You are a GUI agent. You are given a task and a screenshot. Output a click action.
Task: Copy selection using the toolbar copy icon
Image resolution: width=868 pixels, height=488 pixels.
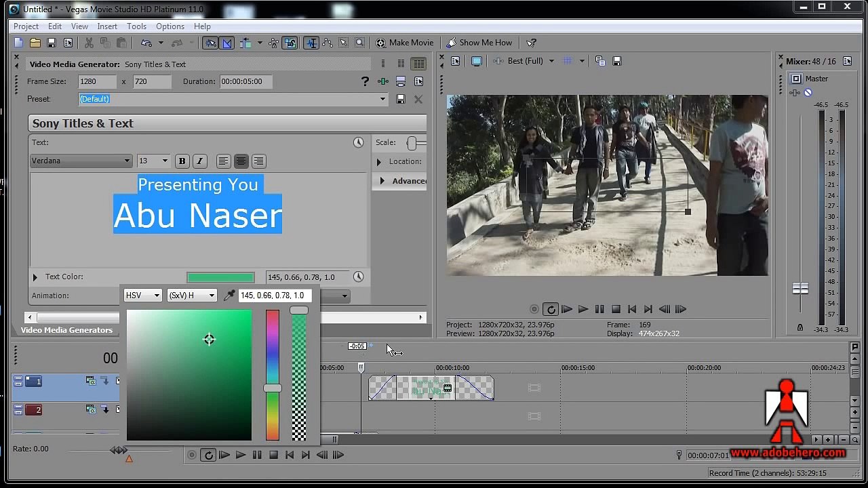105,43
